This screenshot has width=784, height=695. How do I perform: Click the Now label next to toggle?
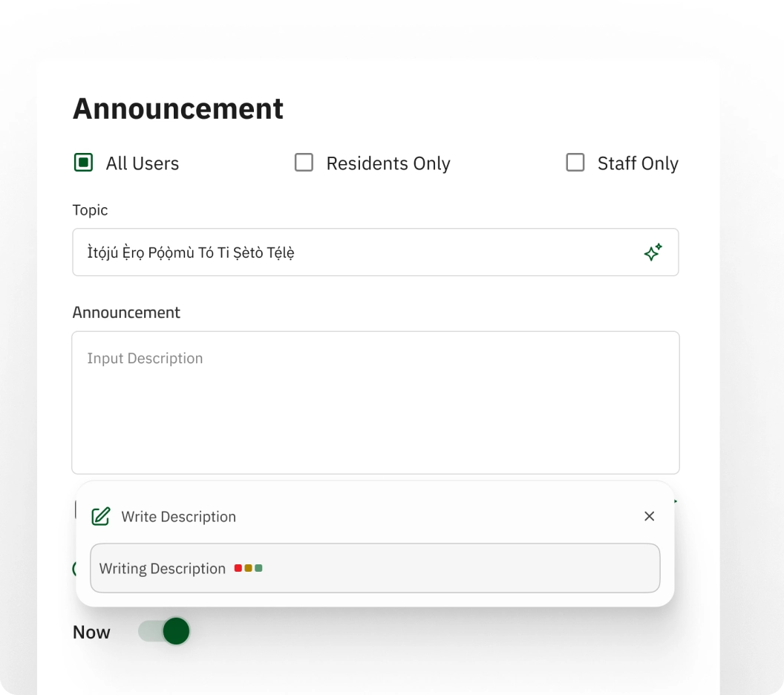91,632
